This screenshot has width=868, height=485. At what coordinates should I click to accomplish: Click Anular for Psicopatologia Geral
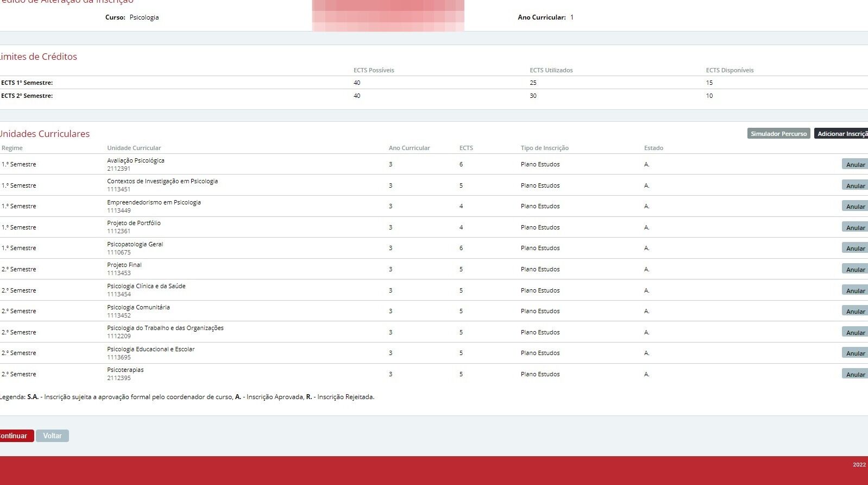tap(855, 248)
